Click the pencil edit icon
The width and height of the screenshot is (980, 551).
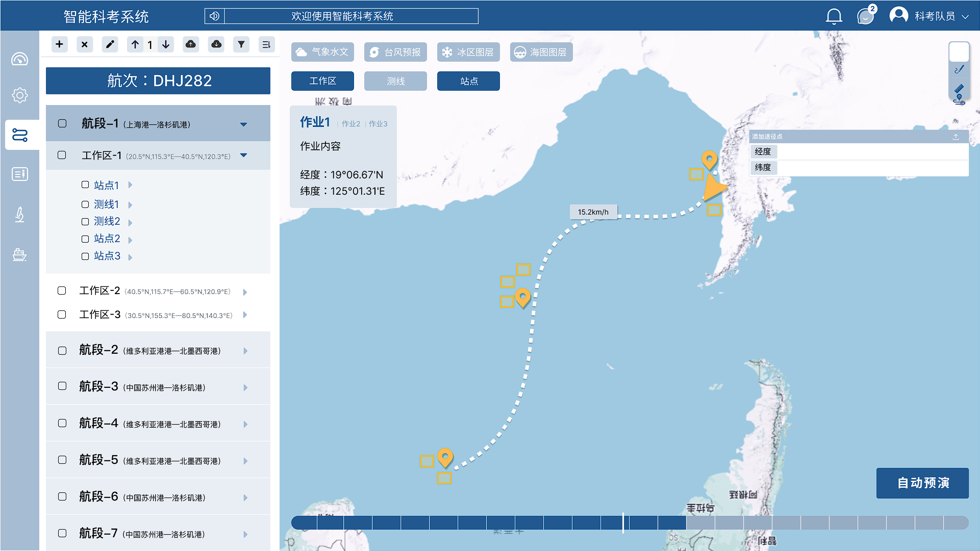(110, 44)
